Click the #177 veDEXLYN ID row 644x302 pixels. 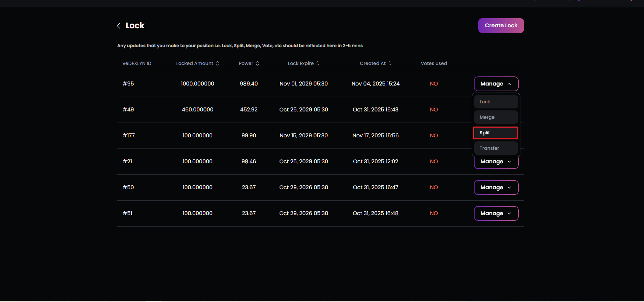coord(129,136)
